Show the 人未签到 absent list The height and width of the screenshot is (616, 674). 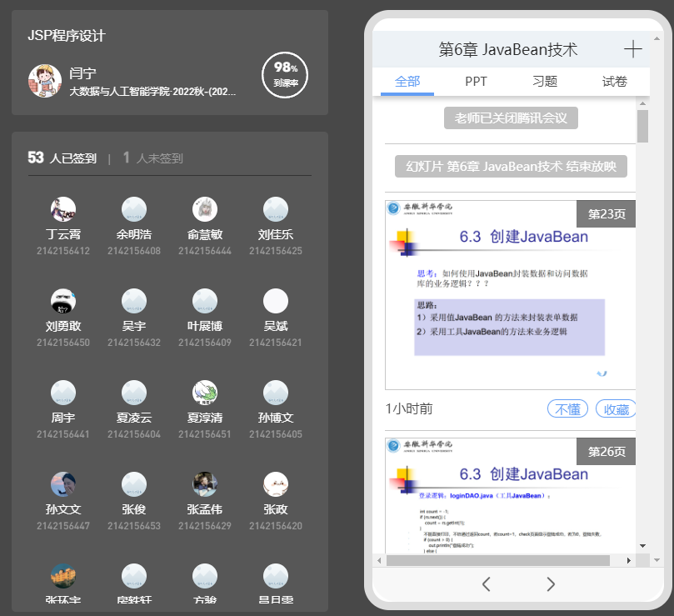coord(153,158)
